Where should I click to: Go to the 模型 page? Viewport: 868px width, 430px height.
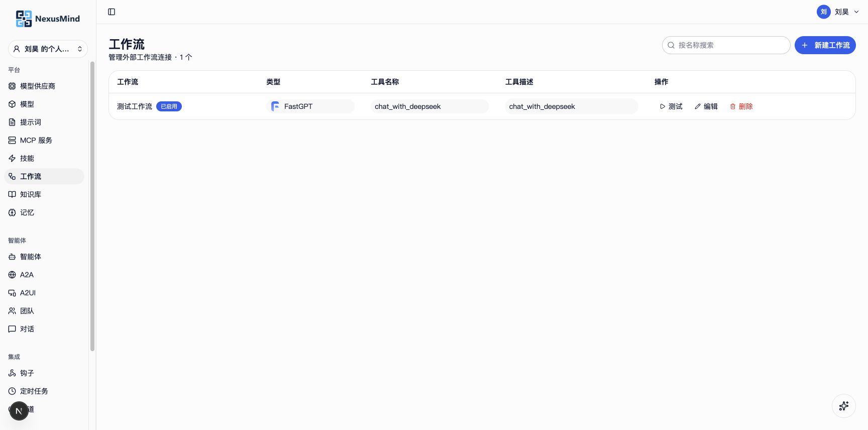pyautogui.click(x=44, y=104)
